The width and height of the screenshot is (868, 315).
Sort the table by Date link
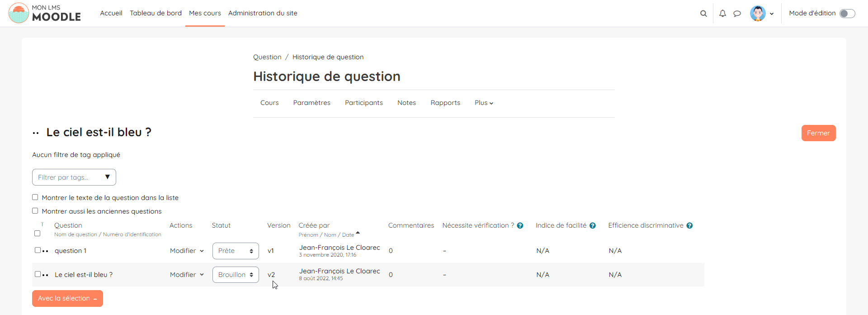[348, 235]
